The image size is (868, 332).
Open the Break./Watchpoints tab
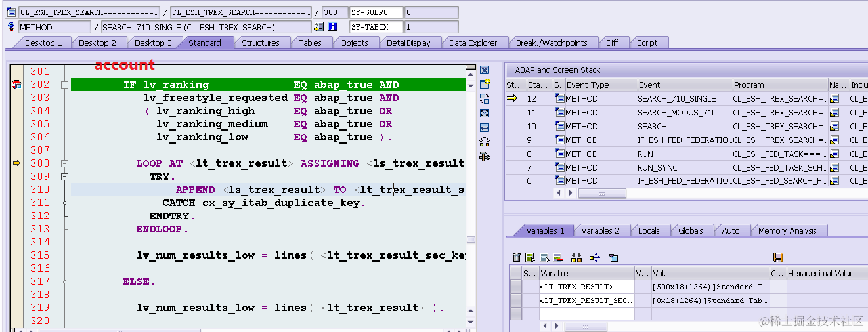[552, 43]
